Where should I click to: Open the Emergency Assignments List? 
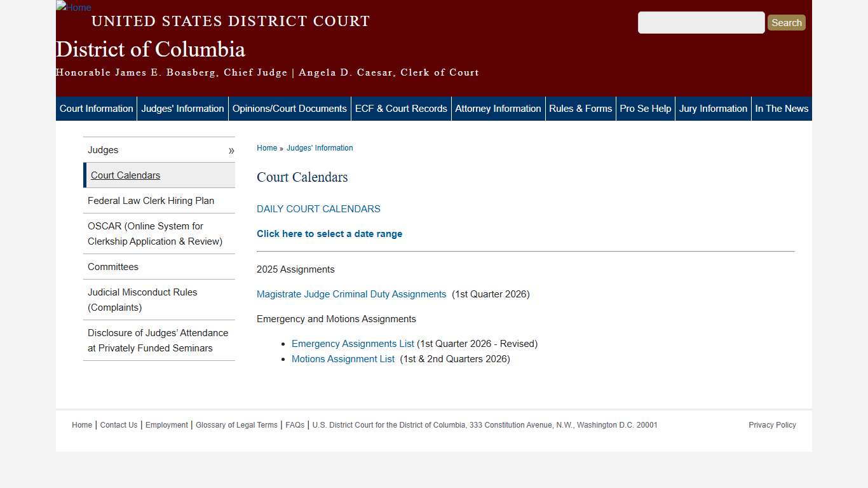click(353, 343)
